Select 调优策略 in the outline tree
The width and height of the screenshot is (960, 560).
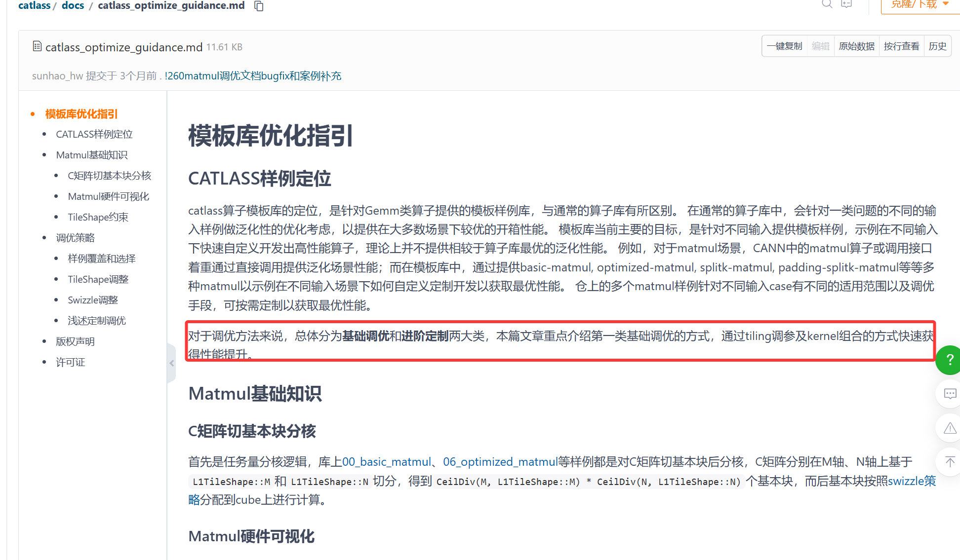click(75, 238)
